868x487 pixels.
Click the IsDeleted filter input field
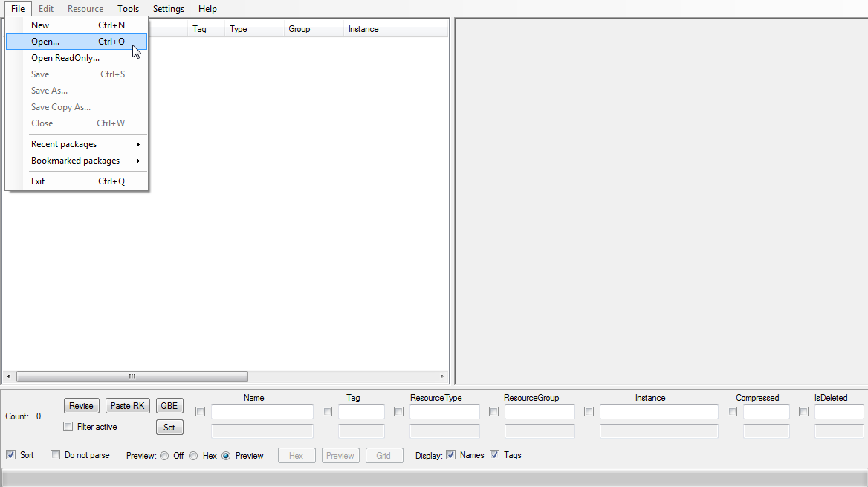point(839,412)
